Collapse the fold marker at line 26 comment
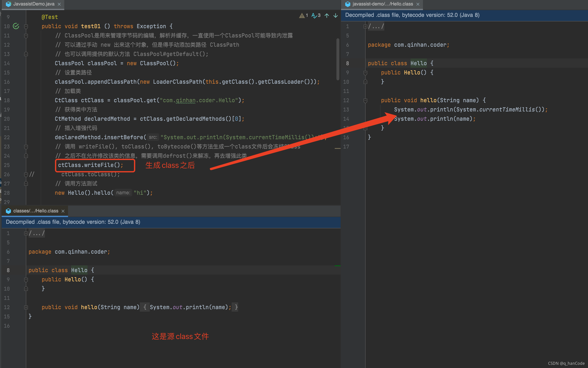The width and height of the screenshot is (588, 368). click(x=26, y=174)
